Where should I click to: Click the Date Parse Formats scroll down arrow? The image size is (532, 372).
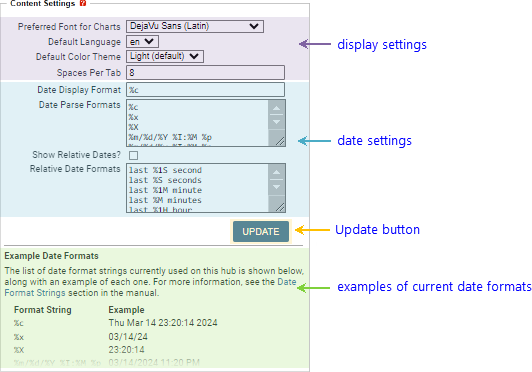pos(277,122)
